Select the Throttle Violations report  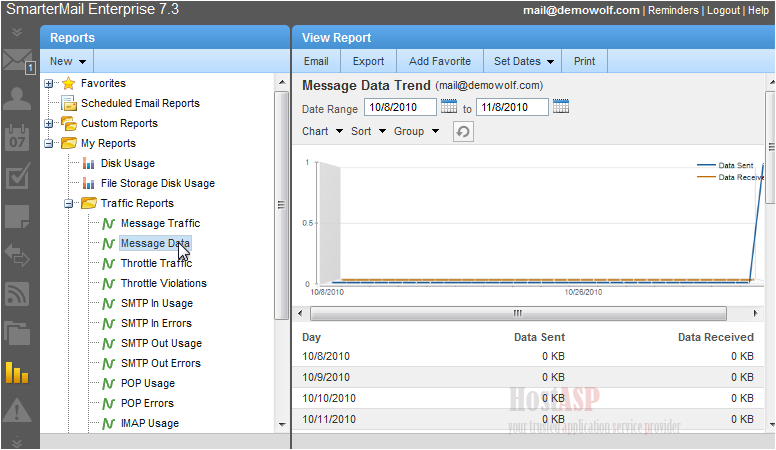pyautogui.click(x=164, y=283)
